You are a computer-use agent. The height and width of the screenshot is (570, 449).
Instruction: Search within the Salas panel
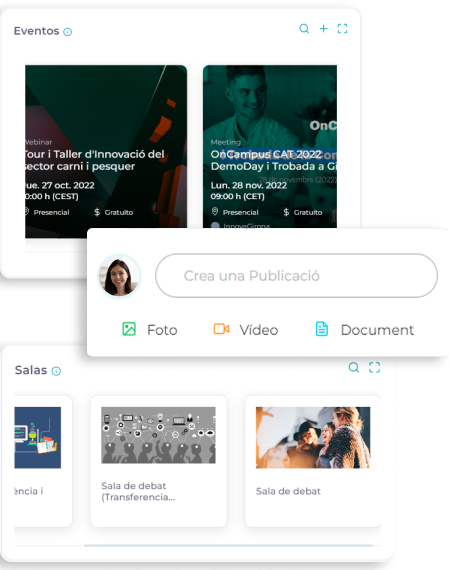point(354,367)
